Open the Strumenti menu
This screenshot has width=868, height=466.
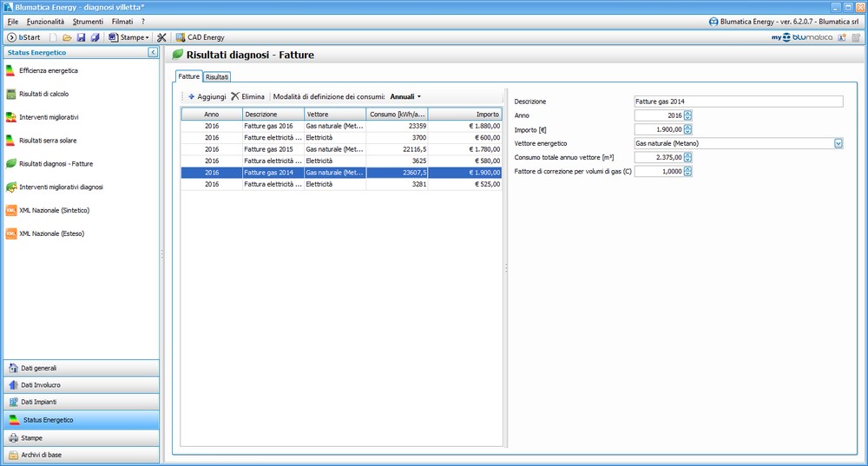88,22
